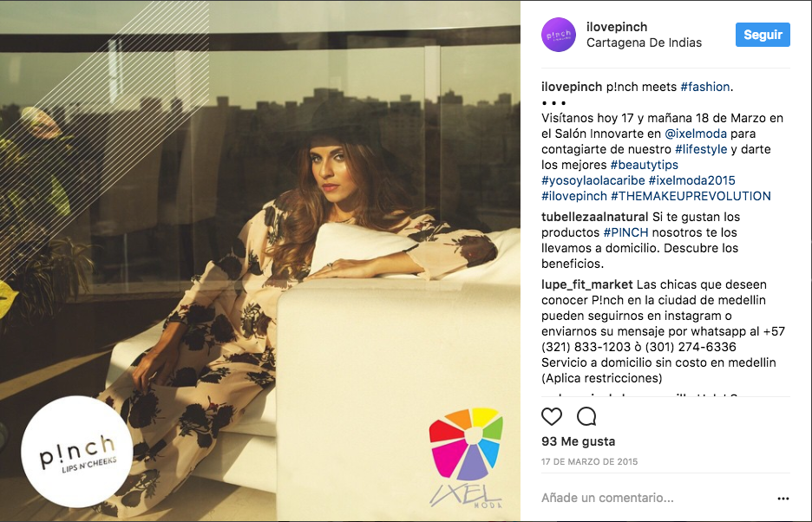Open the Cartagena De Indias location

(x=644, y=43)
